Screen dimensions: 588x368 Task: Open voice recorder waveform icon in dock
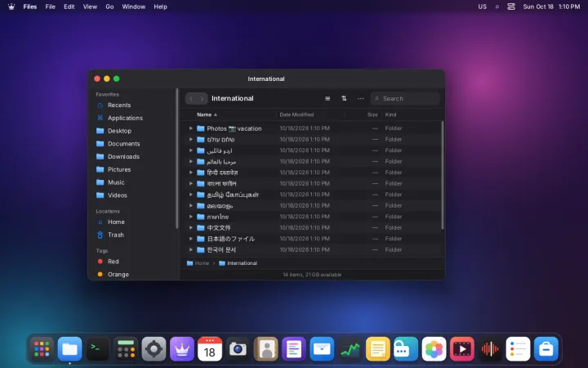coord(490,349)
